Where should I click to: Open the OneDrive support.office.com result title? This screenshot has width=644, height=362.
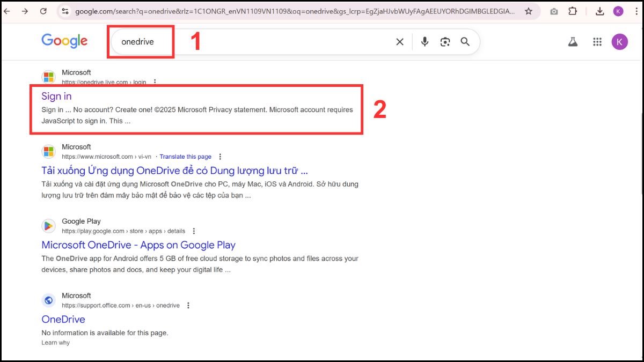63,319
